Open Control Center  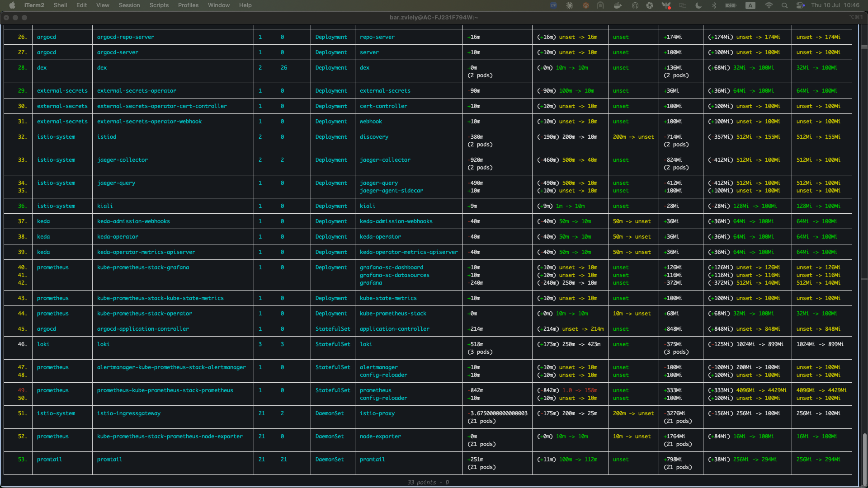pyautogui.click(x=800, y=5)
